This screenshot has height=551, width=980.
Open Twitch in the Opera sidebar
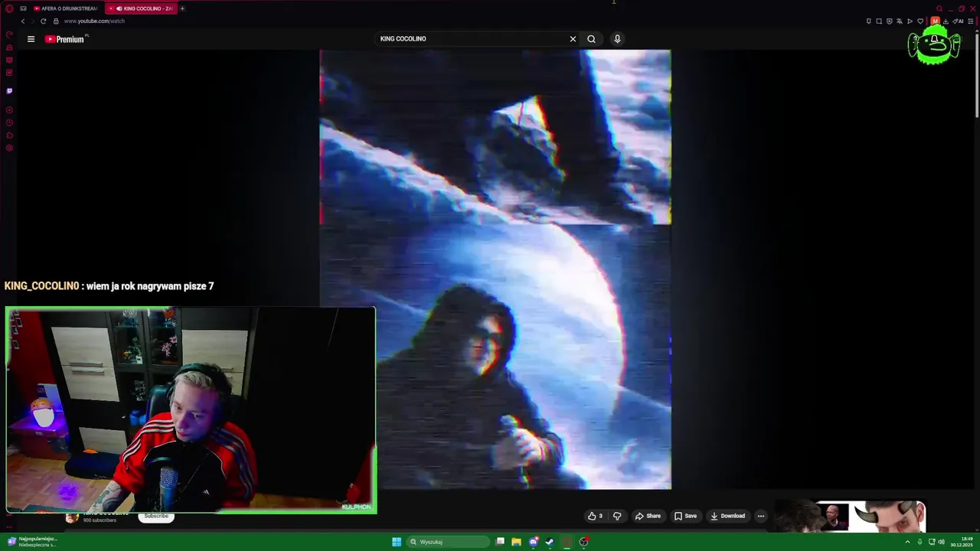[9, 91]
